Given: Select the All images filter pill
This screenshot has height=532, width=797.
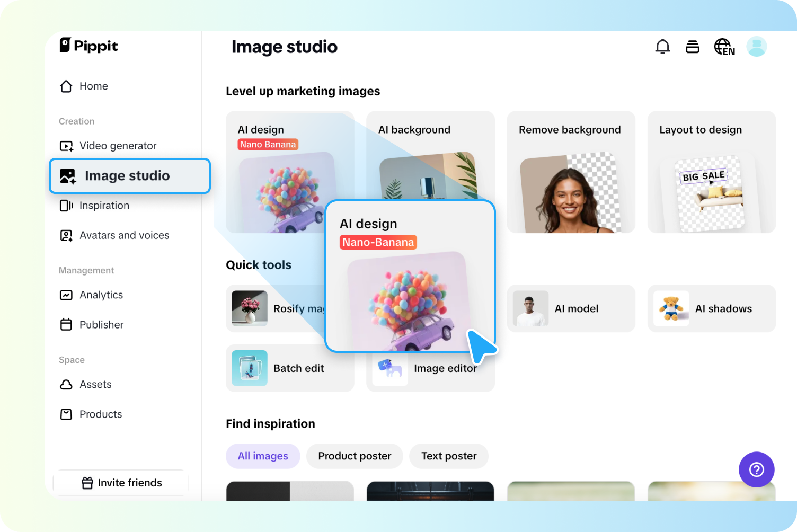Looking at the screenshot, I should point(263,456).
